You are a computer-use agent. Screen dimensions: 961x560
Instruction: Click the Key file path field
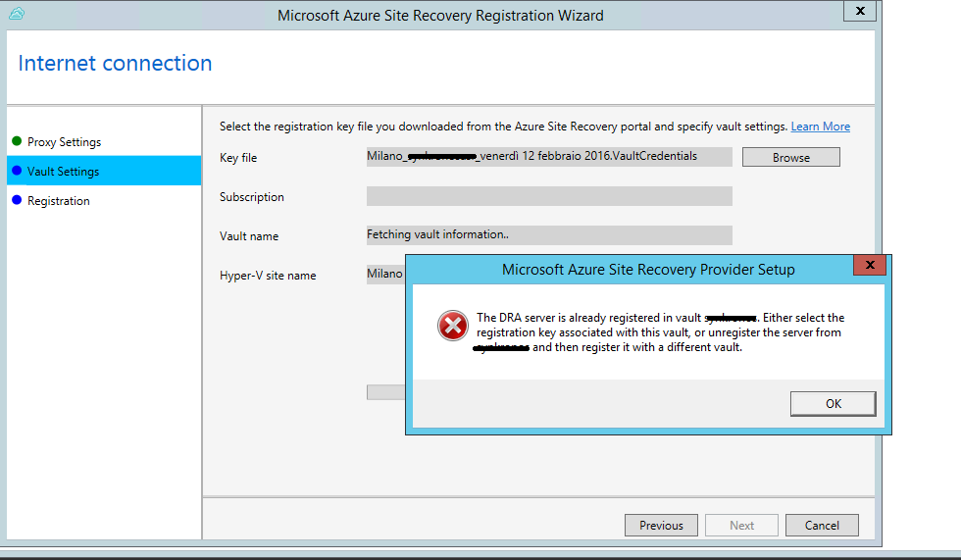[x=549, y=157]
